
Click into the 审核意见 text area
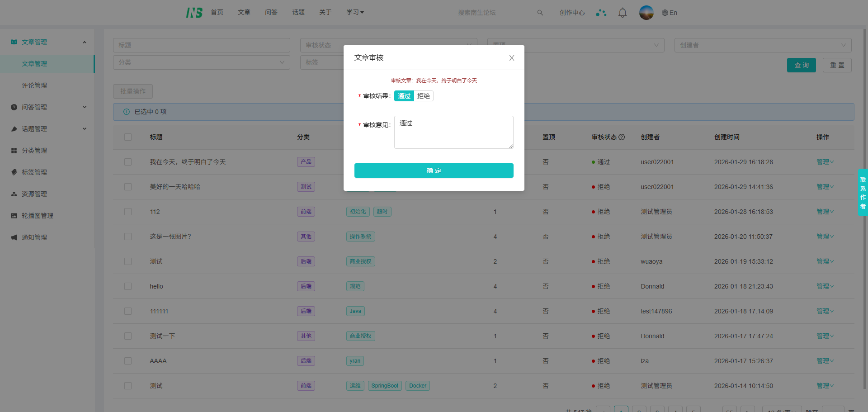453,132
